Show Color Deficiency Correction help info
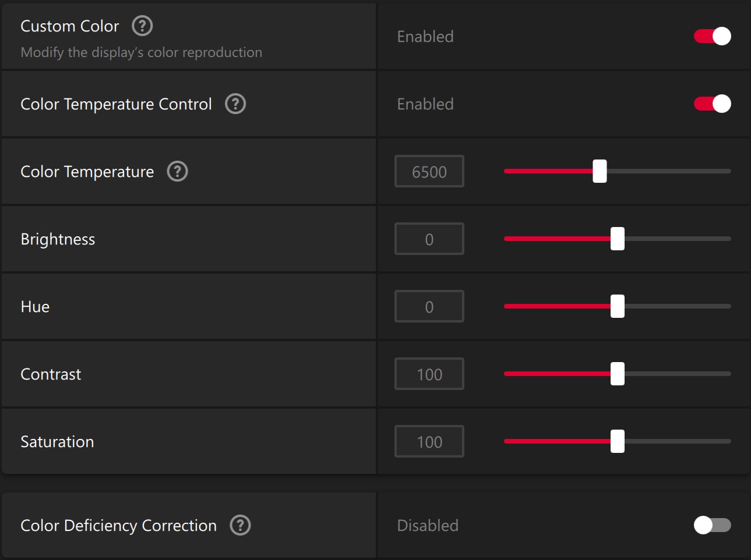This screenshot has height=560, width=751. click(240, 525)
